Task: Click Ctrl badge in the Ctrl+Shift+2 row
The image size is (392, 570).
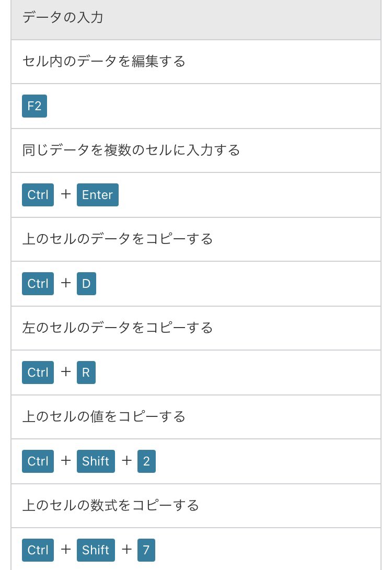Action: pyautogui.click(x=38, y=461)
